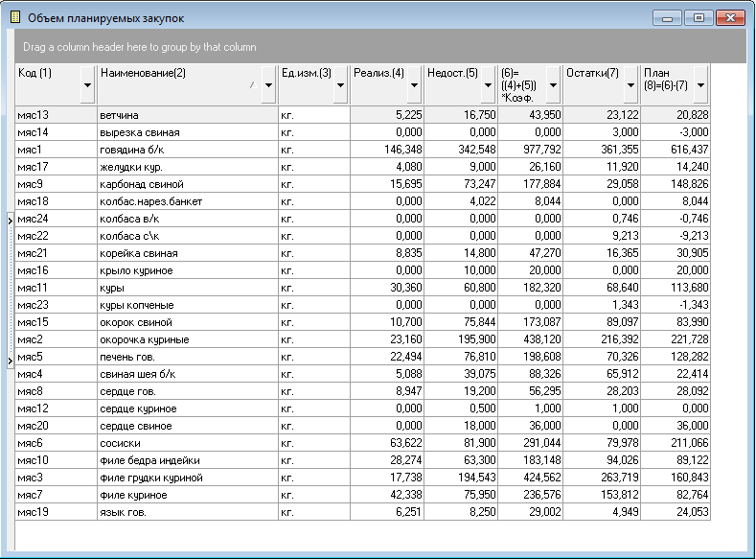Click the yellow window icon in title bar
The image size is (756, 560).
point(14,17)
